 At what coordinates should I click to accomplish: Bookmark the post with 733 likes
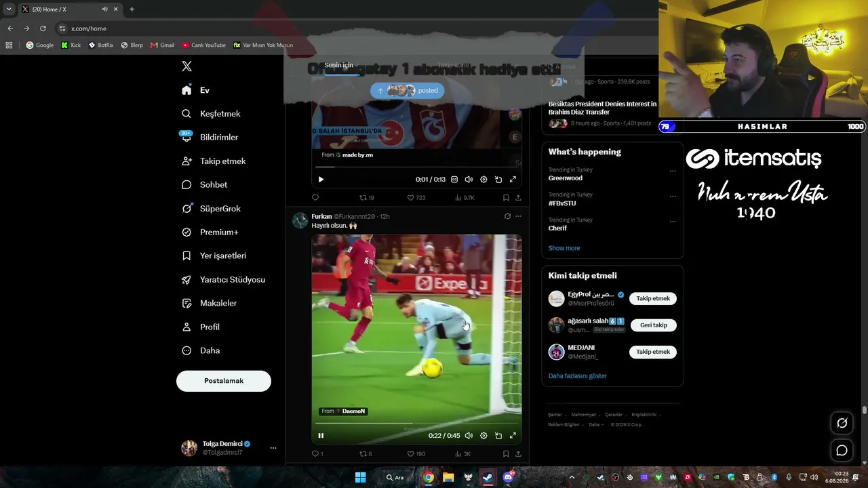coord(506,198)
